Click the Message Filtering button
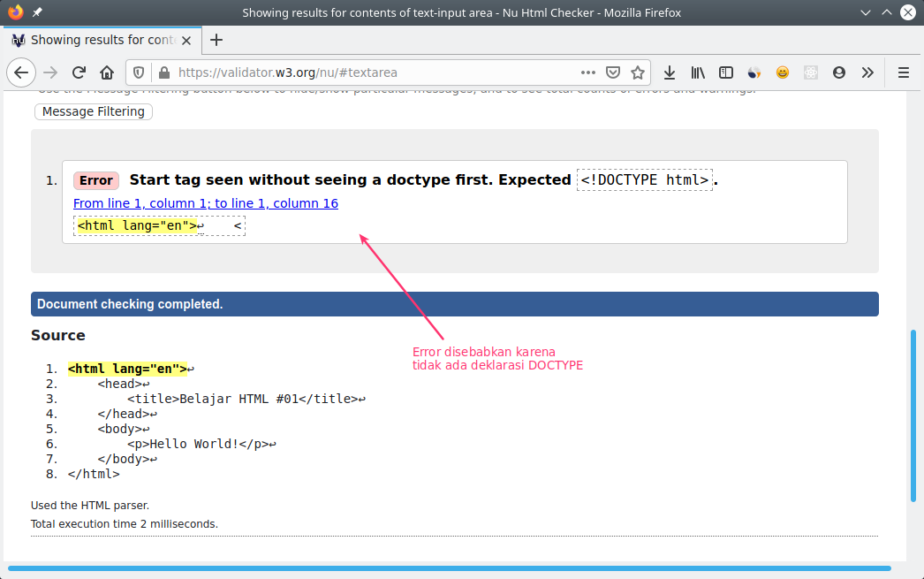This screenshot has height=579, width=924. tap(93, 111)
